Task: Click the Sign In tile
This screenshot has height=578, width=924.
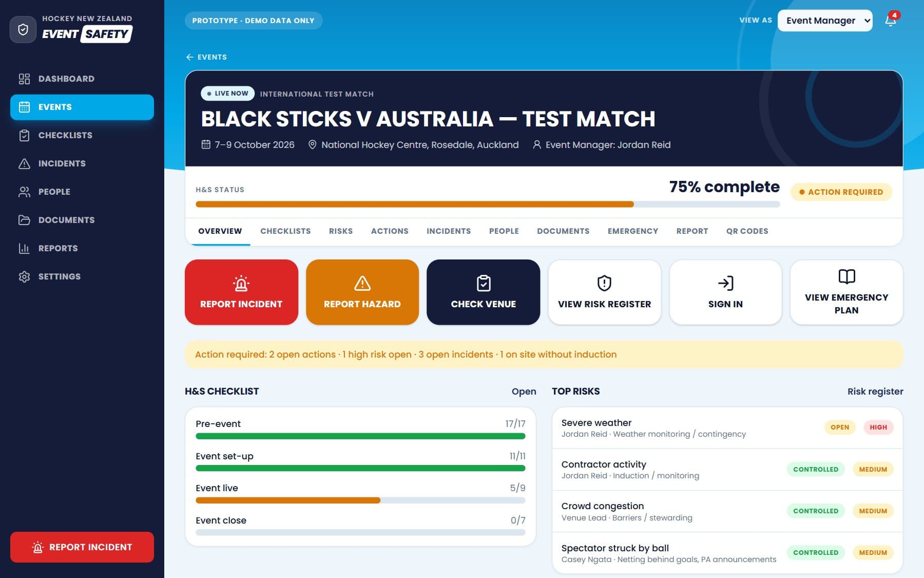Action: tap(725, 292)
